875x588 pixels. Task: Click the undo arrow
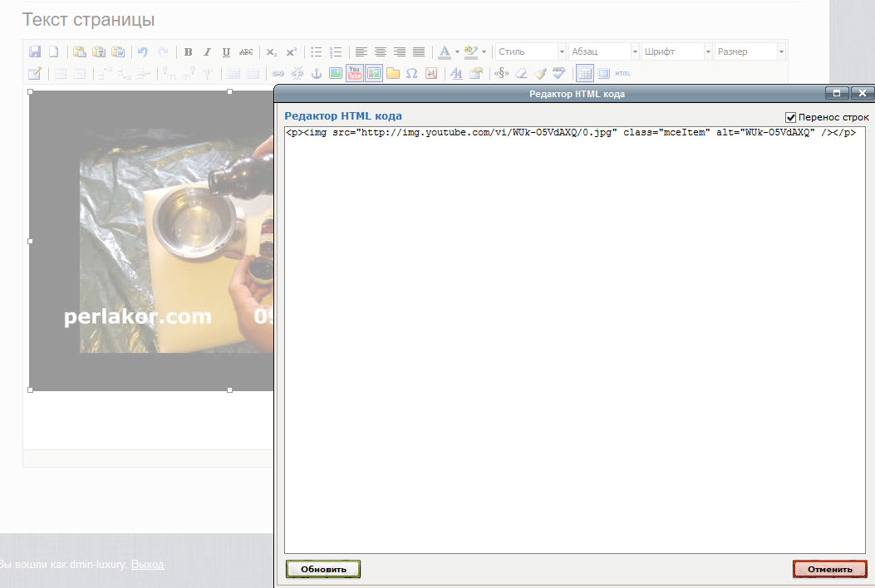tap(143, 51)
